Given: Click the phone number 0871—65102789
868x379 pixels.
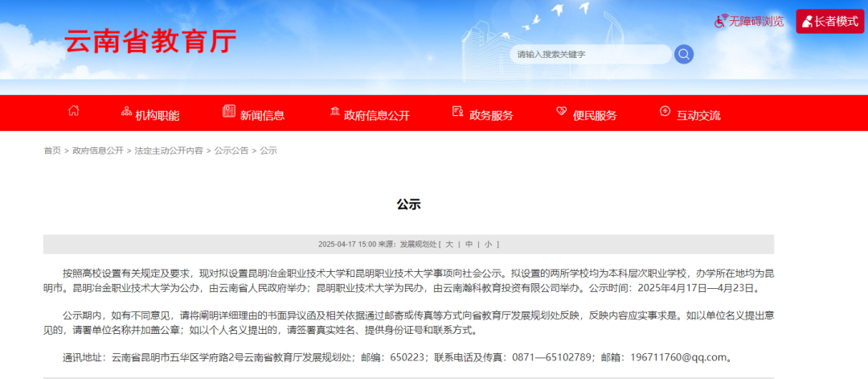Looking at the screenshot, I should [551, 357].
